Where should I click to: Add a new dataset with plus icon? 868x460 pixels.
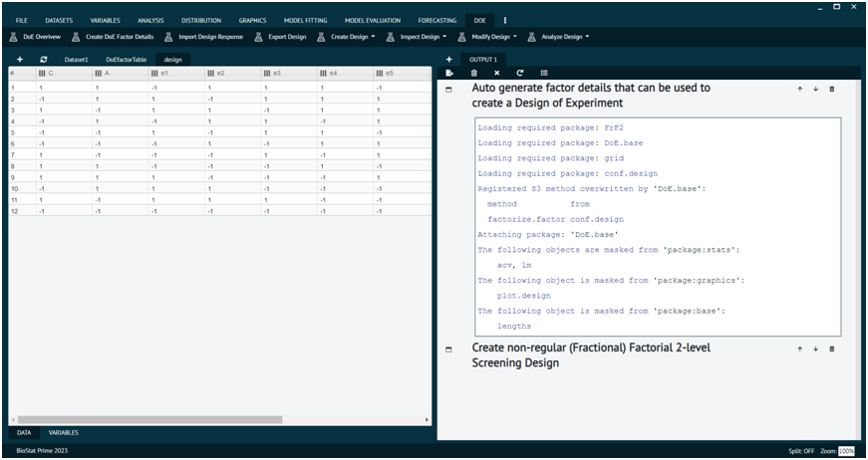(20, 59)
